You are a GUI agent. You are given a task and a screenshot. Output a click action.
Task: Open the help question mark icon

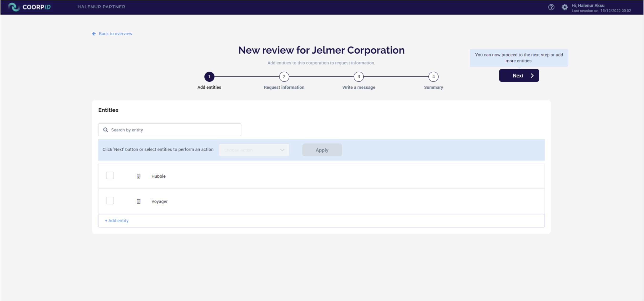[551, 7]
